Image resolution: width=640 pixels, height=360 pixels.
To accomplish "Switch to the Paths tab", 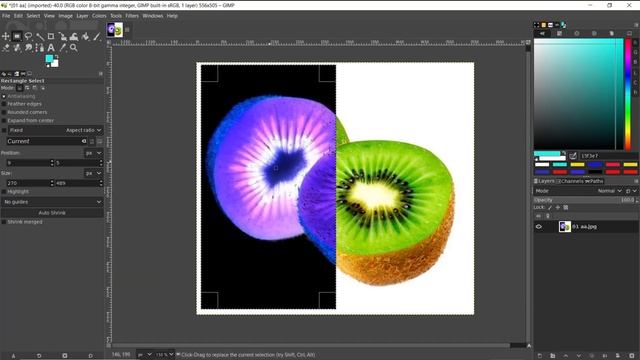I will (594, 181).
